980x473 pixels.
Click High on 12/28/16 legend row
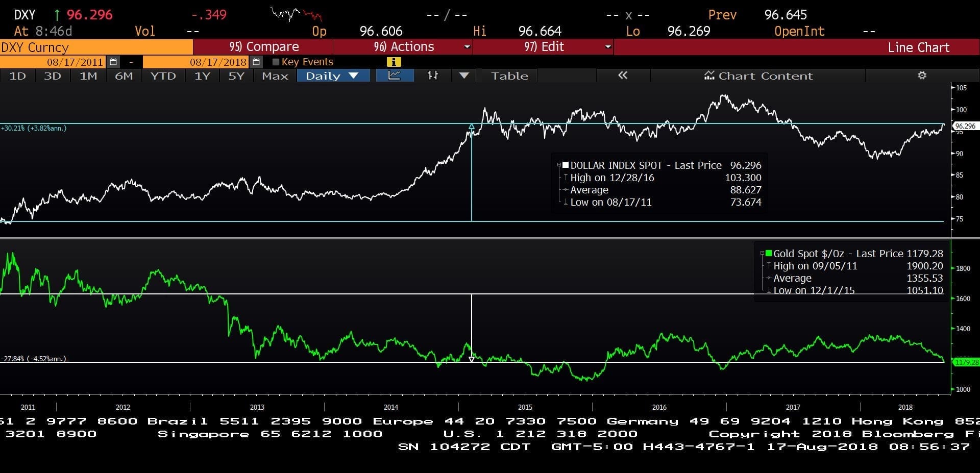point(662,178)
